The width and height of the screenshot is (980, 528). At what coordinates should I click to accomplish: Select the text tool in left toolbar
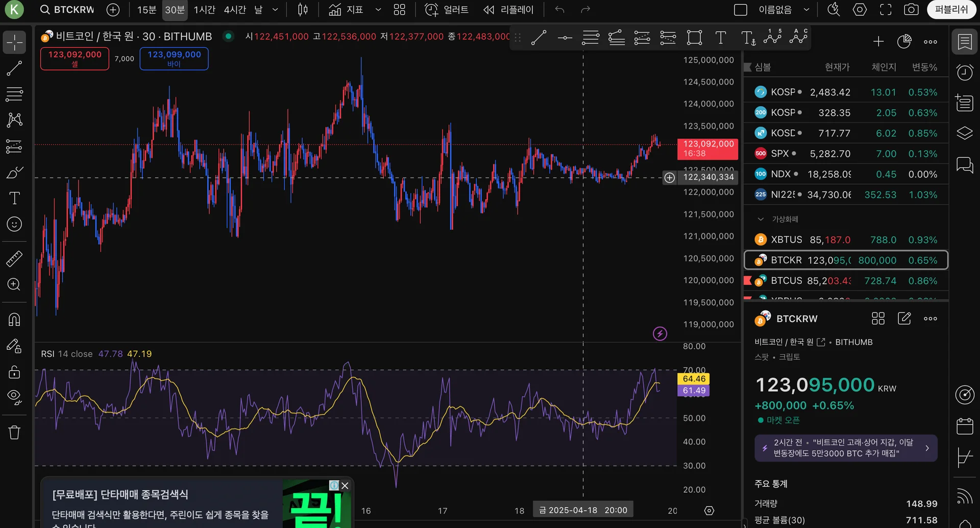pyautogui.click(x=14, y=198)
